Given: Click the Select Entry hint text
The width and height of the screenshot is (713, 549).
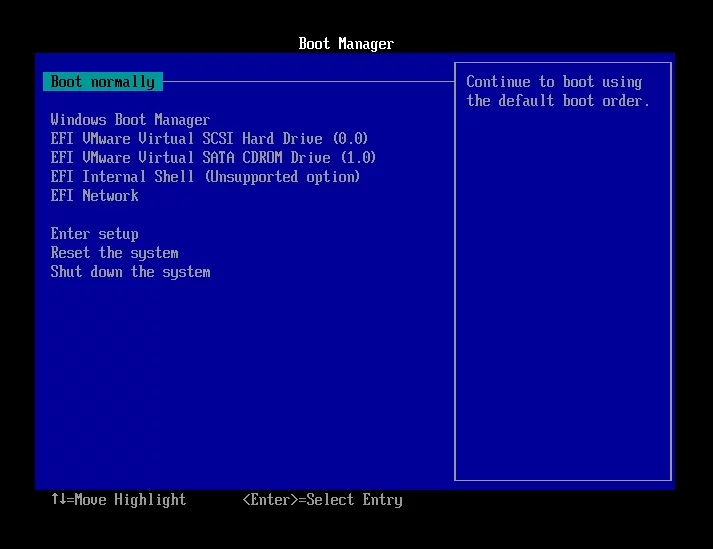Looking at the screenshot, I should 355,499.
